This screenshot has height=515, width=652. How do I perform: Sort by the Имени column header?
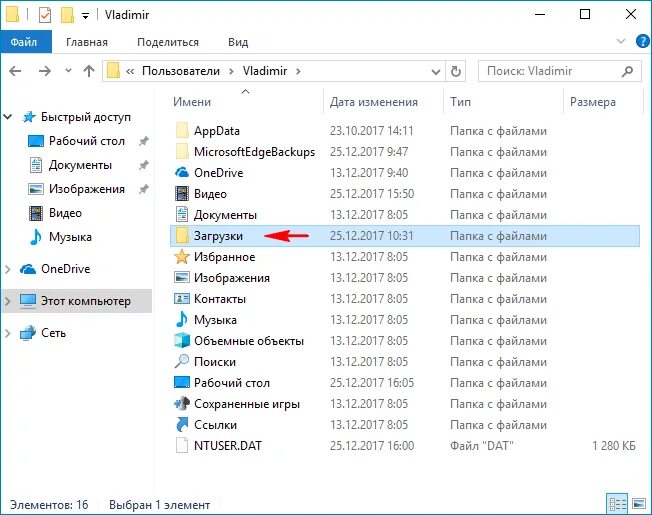pos(192,102)
